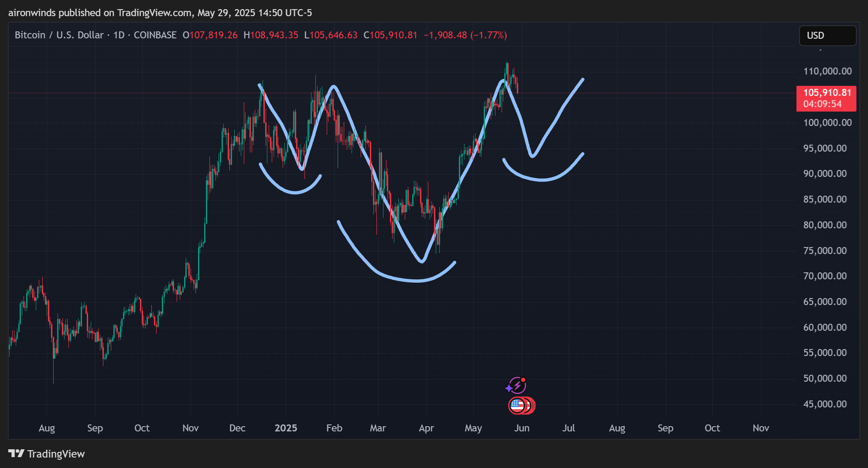868x468 pixels.
Task: Click the Apr label on the time axis
Action: (x=426, y=428)
